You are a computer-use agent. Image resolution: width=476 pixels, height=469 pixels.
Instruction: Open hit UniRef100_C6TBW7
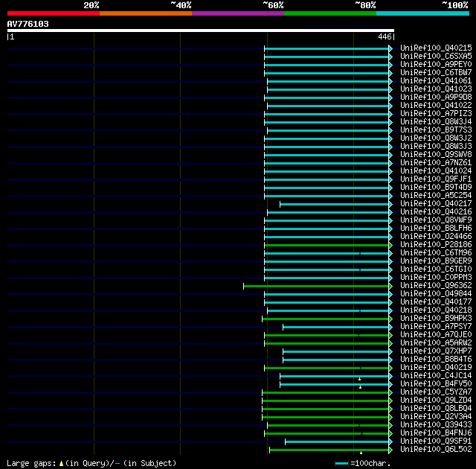click(x=436, y=73)
